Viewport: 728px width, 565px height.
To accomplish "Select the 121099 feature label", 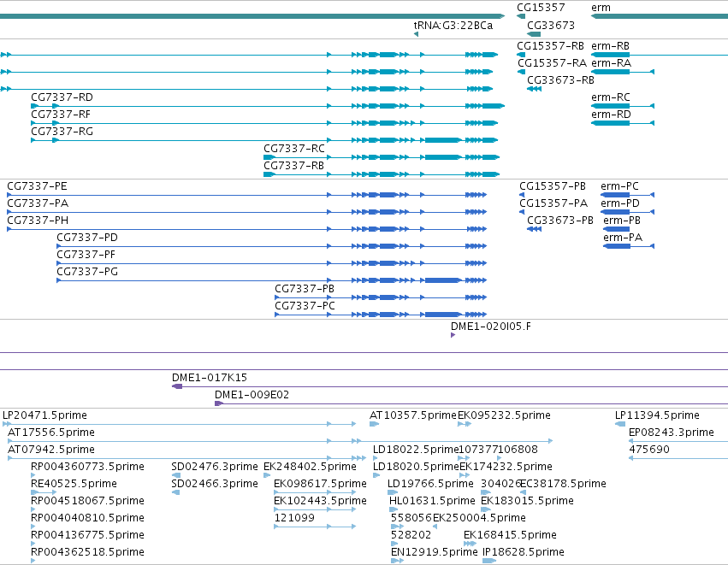I will (294, 519).
